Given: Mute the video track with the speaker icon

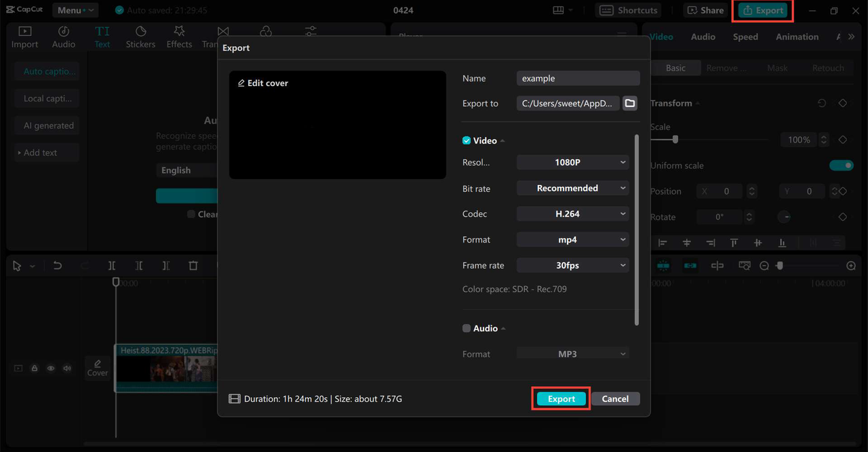Looking at the screenshot, I should 67,368.
